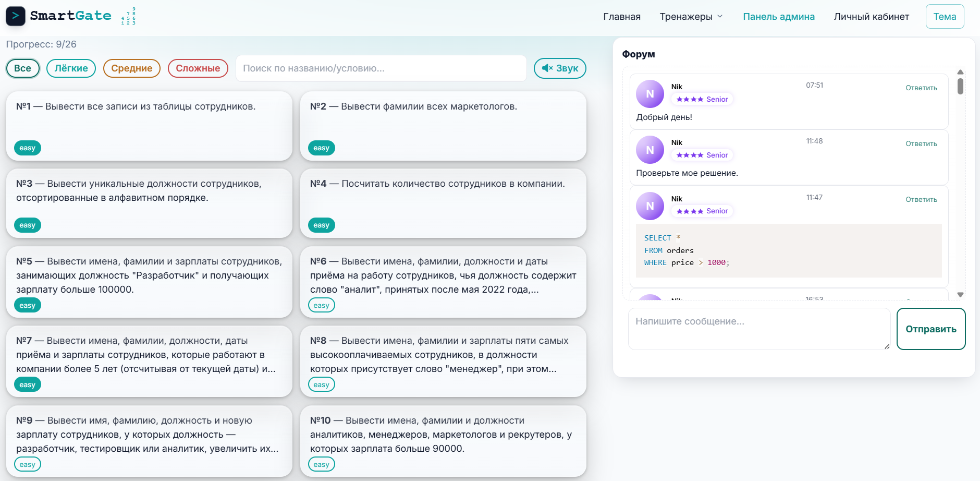Click the four-star Senior rating badge
980x481 pixels.
click(x=702, y=99)
